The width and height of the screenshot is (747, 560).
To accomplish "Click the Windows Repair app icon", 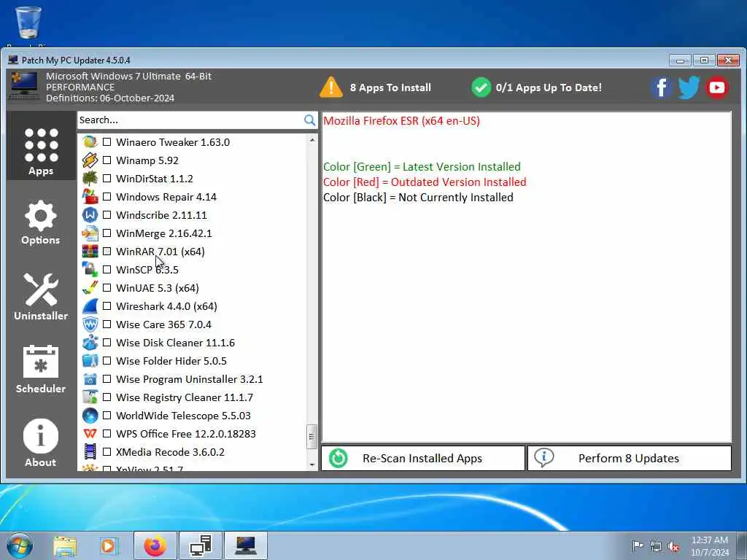I will coord(90,197).
